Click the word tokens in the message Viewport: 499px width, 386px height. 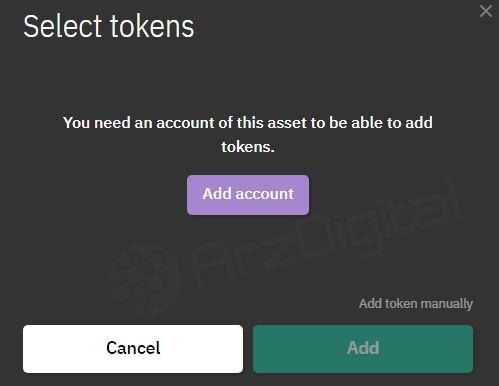[x=248, y=147]
